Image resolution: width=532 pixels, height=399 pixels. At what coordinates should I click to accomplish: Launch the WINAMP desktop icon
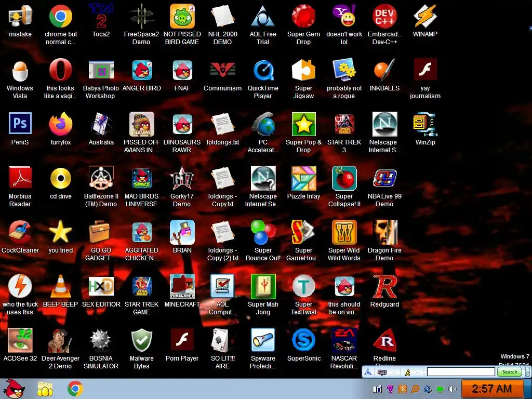[425, 16]
